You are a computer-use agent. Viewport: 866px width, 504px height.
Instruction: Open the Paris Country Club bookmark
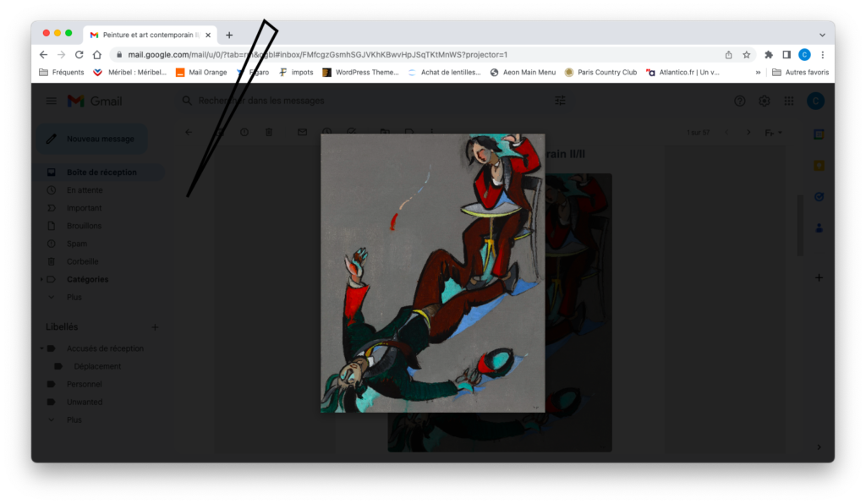[601, 73]
